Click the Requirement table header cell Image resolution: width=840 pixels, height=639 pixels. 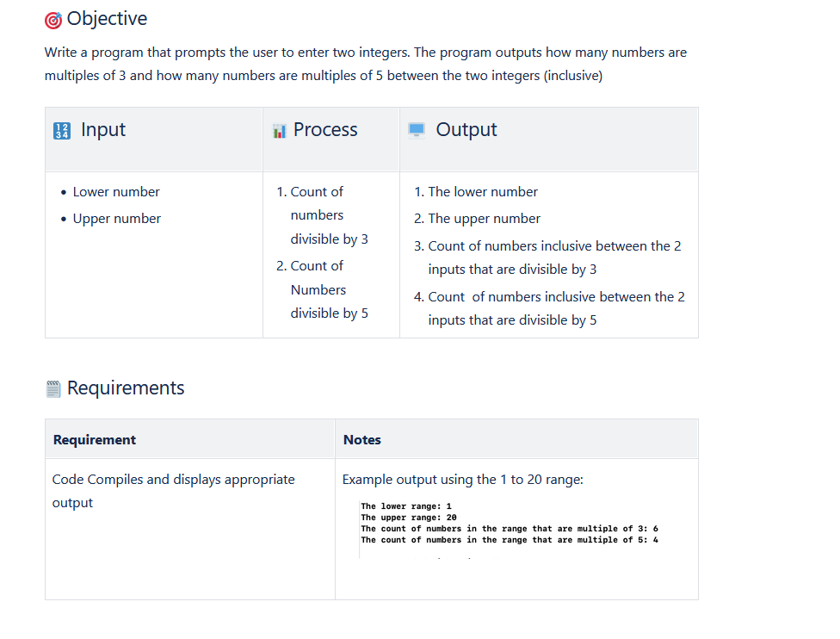click(95, 439)
